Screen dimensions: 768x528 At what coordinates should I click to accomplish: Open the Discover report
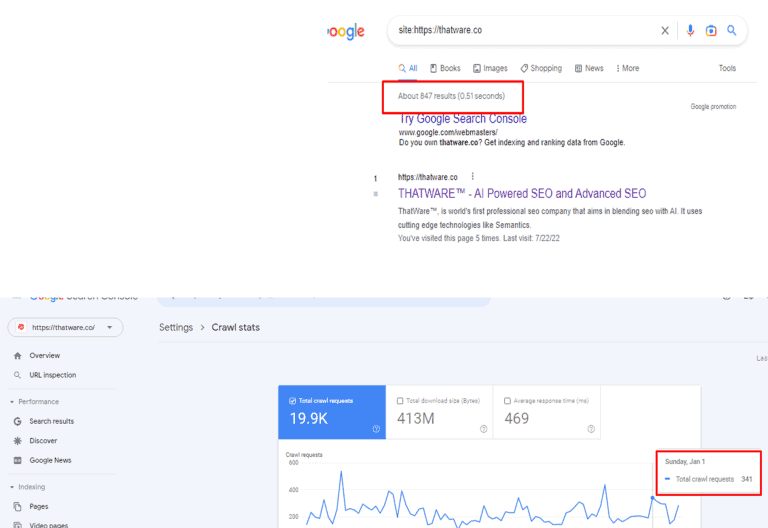[43, 441]
